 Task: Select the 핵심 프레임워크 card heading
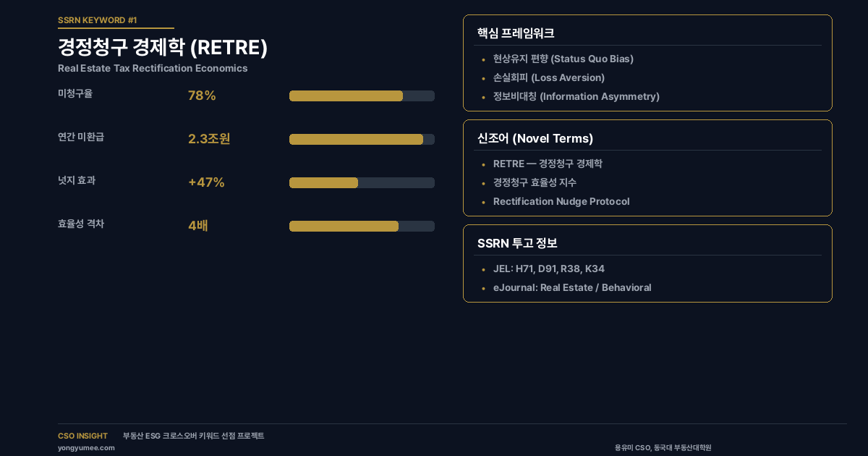[516, 33]
